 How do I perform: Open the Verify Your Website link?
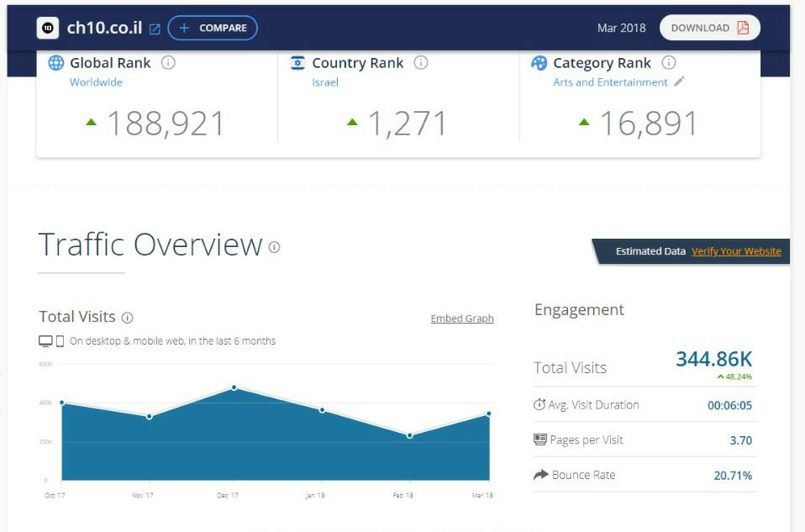point(736,251)
